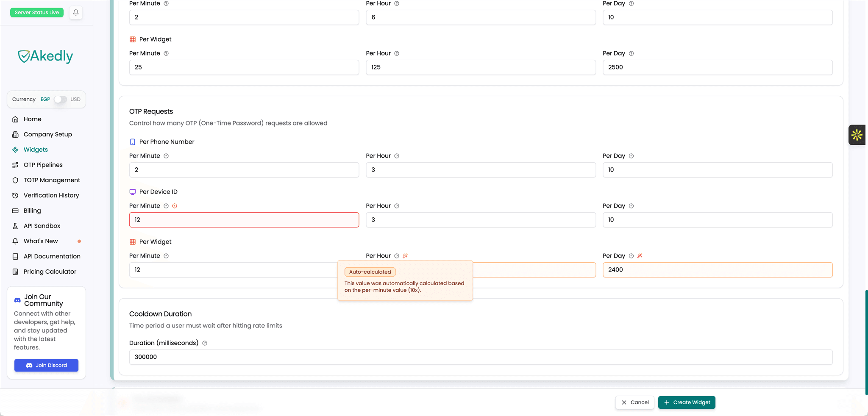This screenshot has height=416, width=868.
Task: Click the Akedly logo
Action: click(45, 56)
